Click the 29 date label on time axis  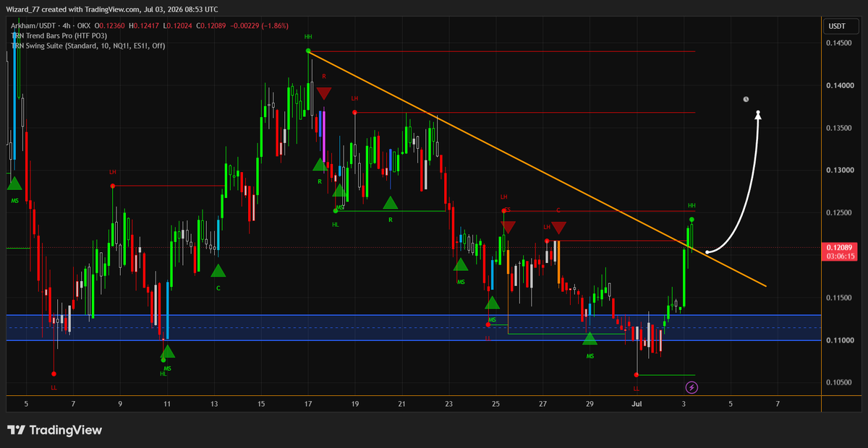pyautogui.click(x=590, y=403)
